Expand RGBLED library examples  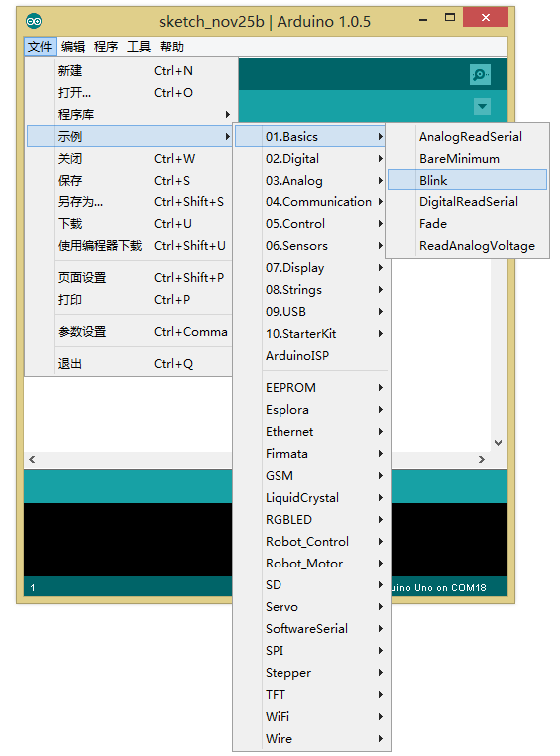(x=310, y=520)
